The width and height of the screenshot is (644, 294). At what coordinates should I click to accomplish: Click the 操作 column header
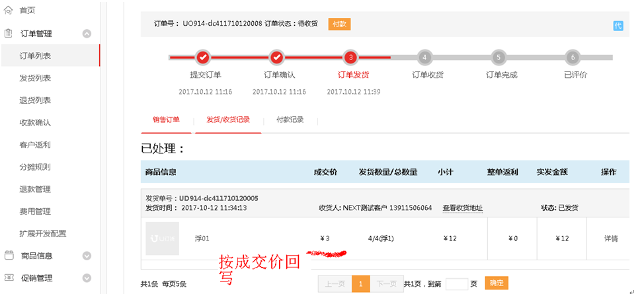click(609, 172)
